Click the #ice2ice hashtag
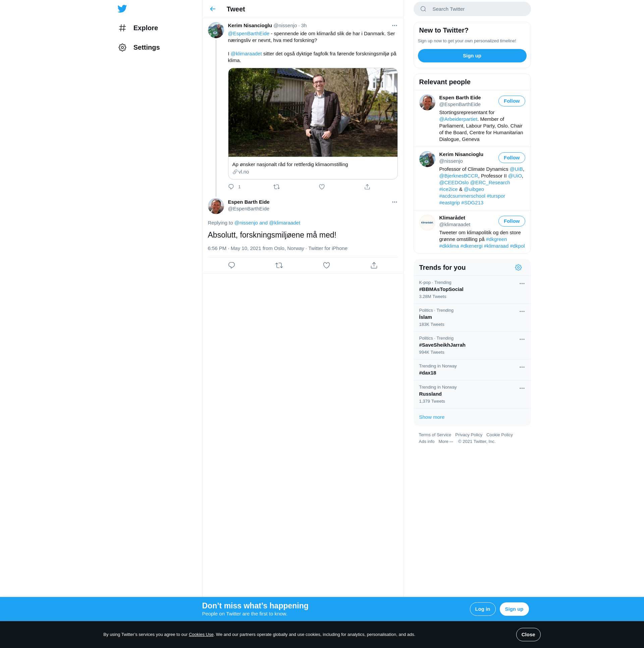This screenshot has width=644, height=648. (448, 189)
